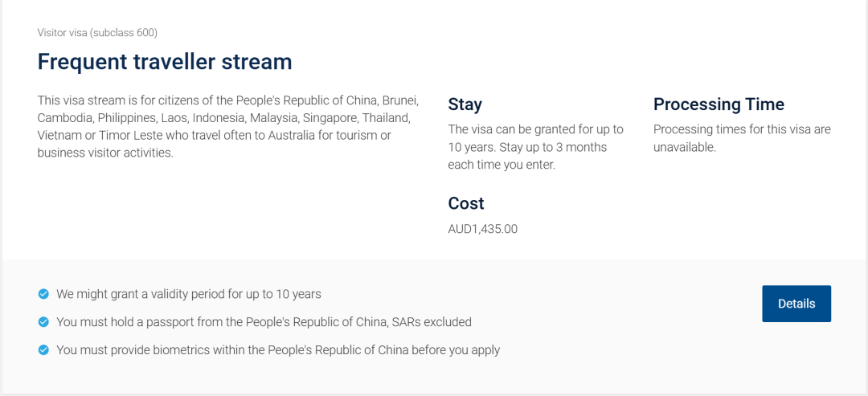Click the checkmark icon beside biometrics requirement

tap(43, 350)
